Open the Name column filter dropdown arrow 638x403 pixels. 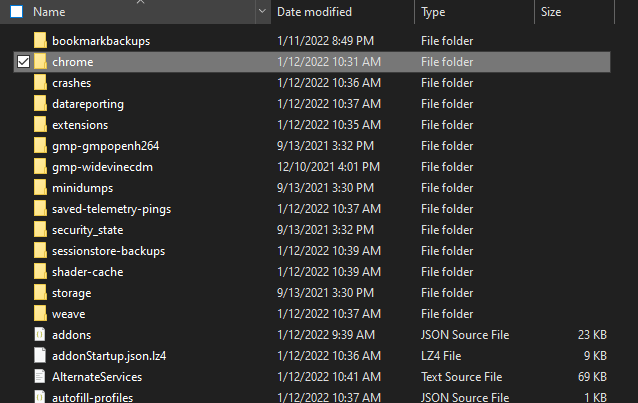point(262,12)
